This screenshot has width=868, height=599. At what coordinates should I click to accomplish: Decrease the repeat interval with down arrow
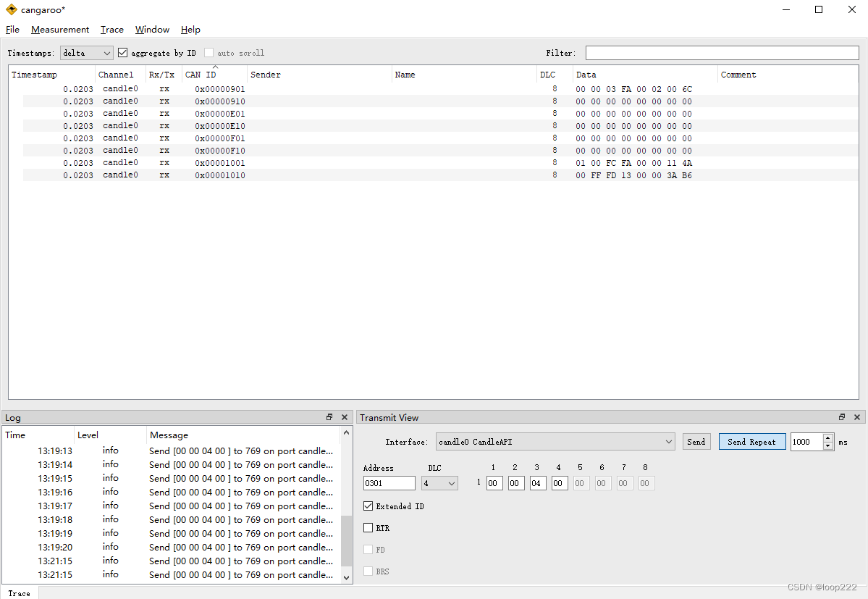828,445
